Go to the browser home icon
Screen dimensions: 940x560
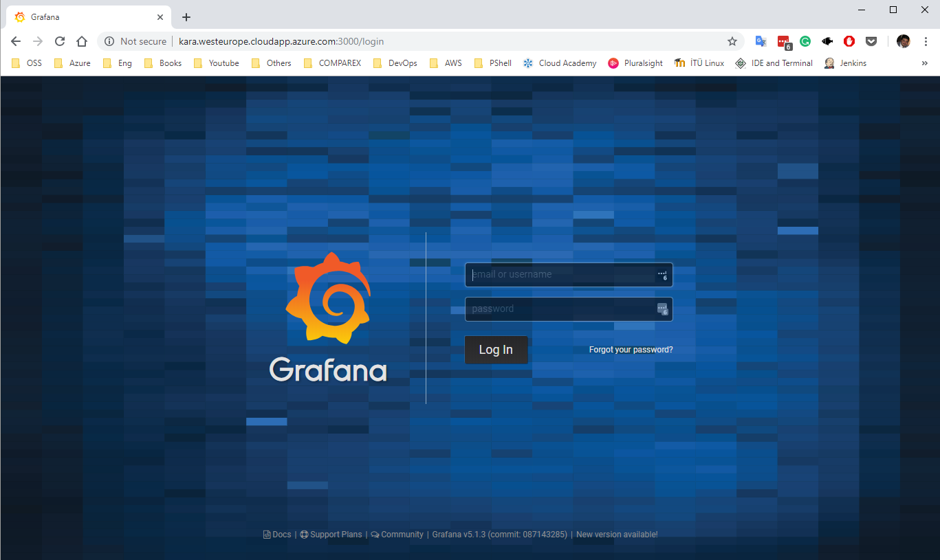coord(82,41)
